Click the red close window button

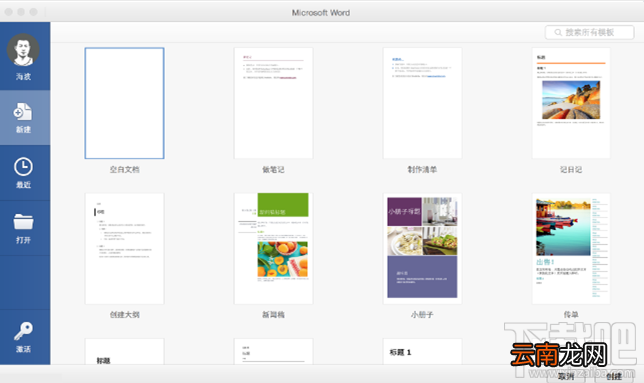pos(8,12)
